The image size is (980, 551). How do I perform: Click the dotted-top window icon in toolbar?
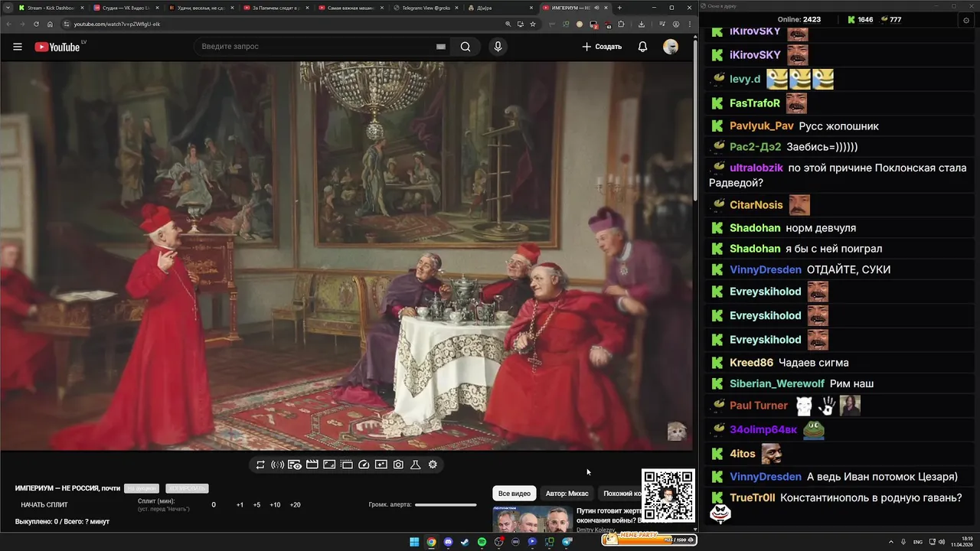pos(347,465)
